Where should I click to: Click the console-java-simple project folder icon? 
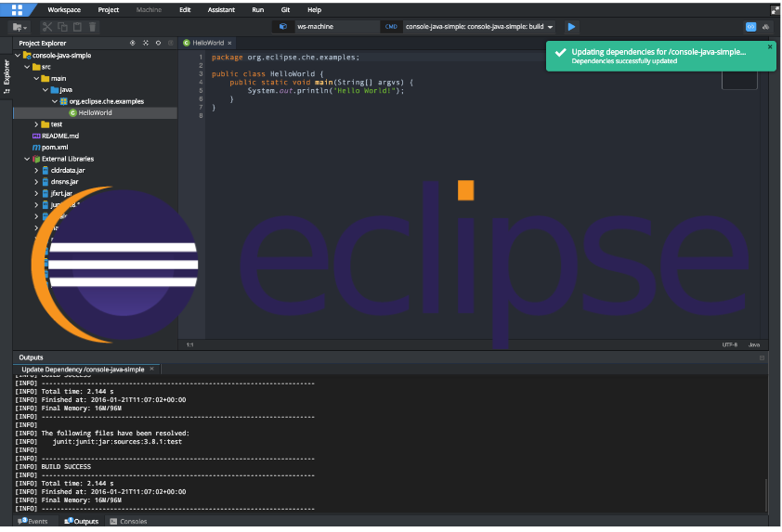[x=27, y=56]
